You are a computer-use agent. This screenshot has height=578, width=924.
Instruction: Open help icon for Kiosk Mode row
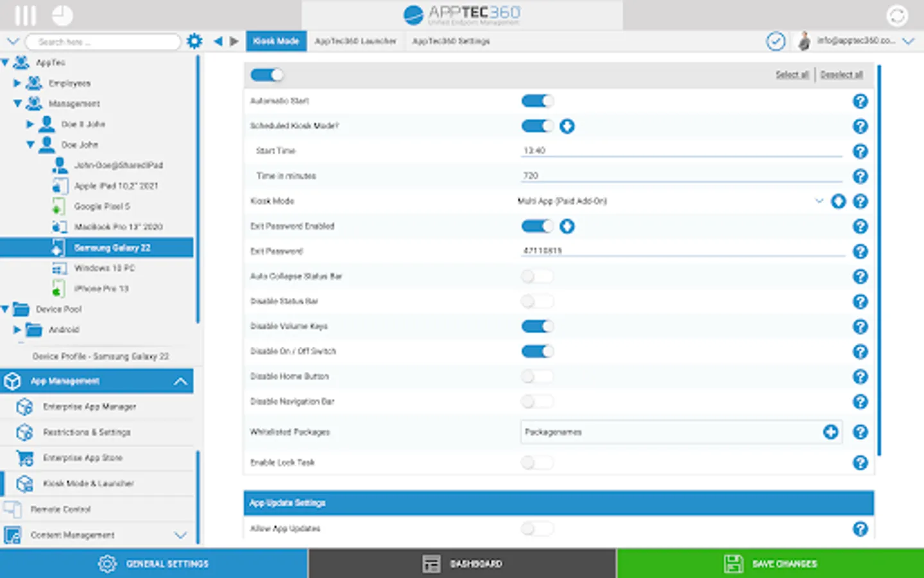pyautogui.click(x=860, y=201)
